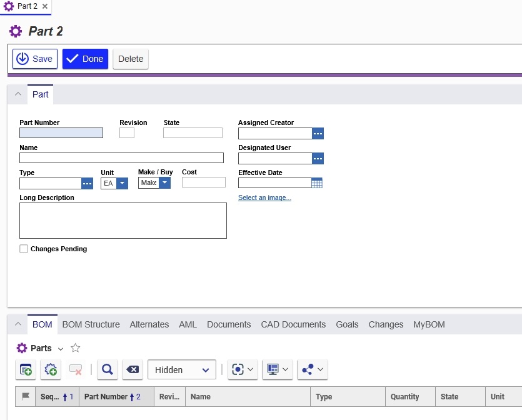Click the Delete button
The image size is (522, 420).
pyautogui.click(x=131, y=59)
